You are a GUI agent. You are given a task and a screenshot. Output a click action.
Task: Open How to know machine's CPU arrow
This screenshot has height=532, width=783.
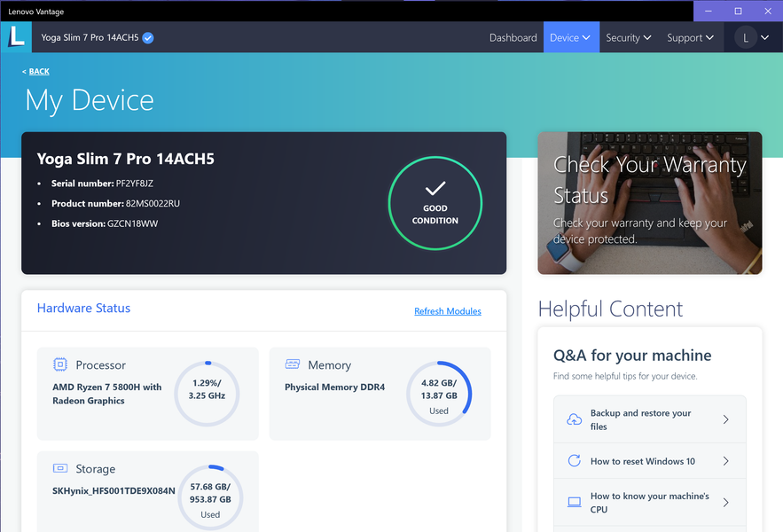(726, 503)
